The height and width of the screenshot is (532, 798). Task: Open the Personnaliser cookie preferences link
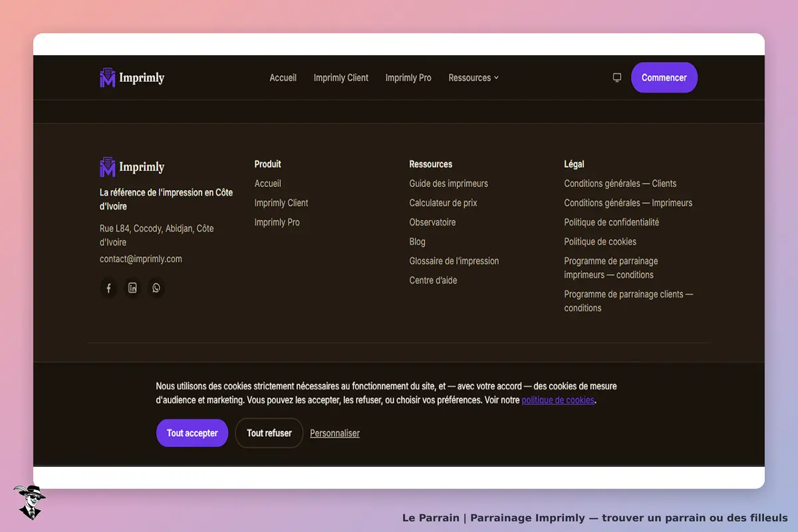coord(334,433)
